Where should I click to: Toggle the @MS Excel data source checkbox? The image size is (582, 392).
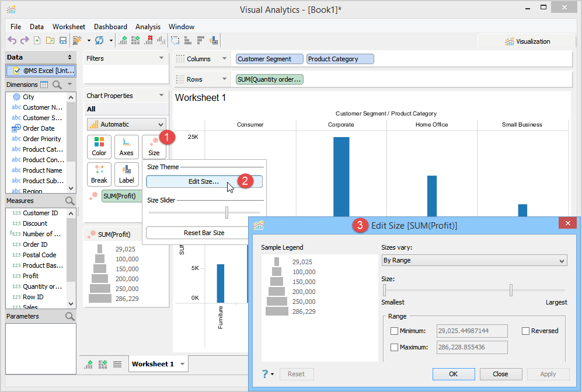pos(16,71)
